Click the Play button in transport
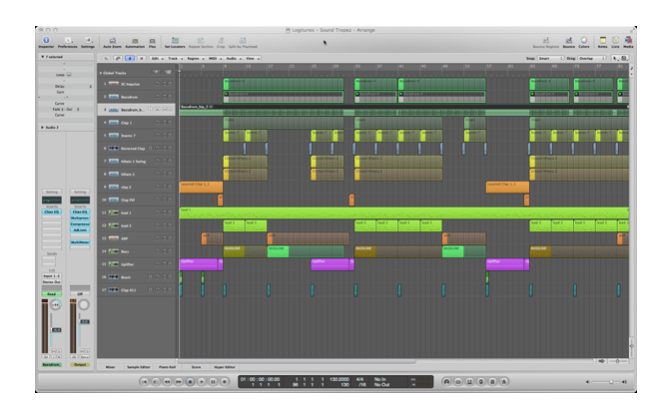The height and width of the screenshot is (418, 665). pos(201,382)
